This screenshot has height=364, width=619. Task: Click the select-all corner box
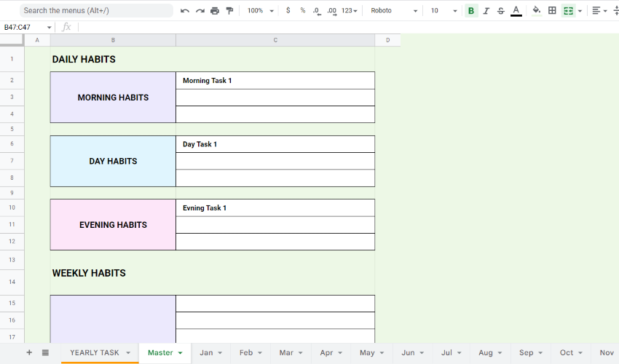point(12,40)
